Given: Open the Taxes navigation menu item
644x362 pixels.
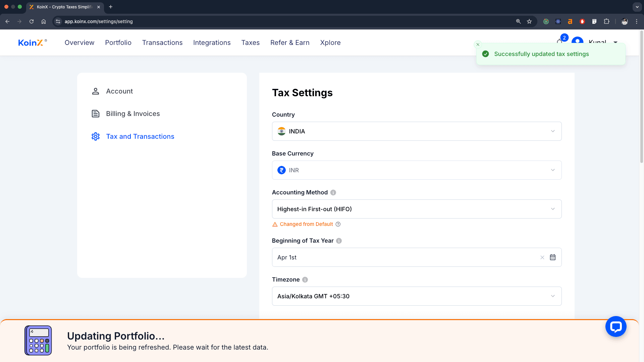Looking at the screenshot, I should (x=250, y=43).
